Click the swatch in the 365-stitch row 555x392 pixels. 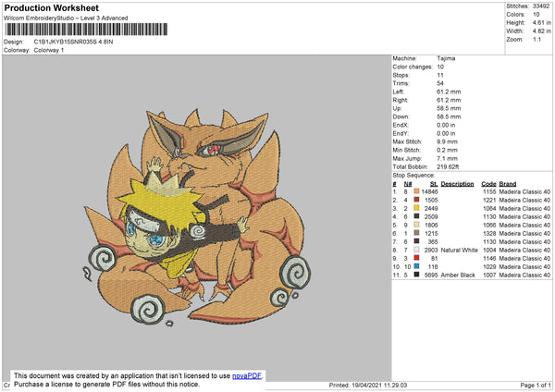tap(416, 241)
